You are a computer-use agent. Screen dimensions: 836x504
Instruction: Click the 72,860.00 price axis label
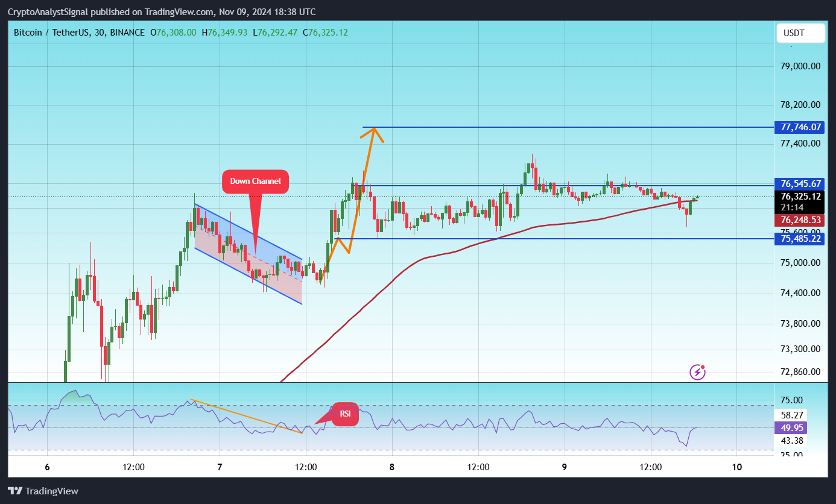(x=800, y=372)
